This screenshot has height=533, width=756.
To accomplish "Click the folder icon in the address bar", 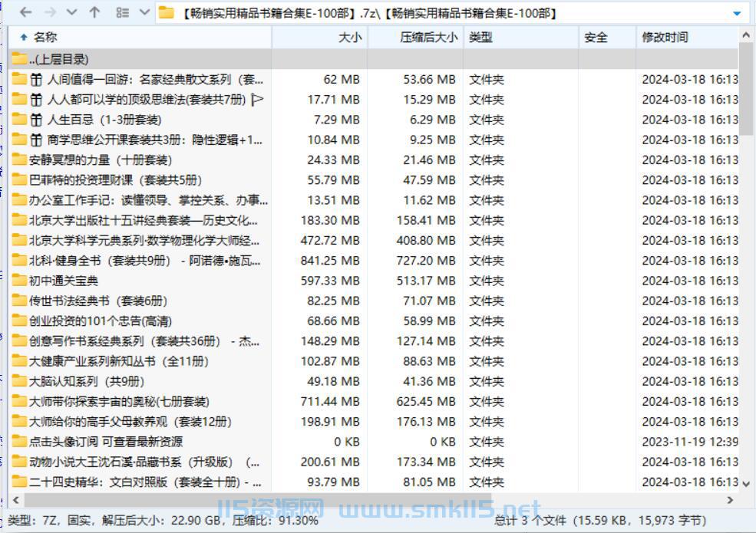I will pyautogui.click(x=167, y=12).
